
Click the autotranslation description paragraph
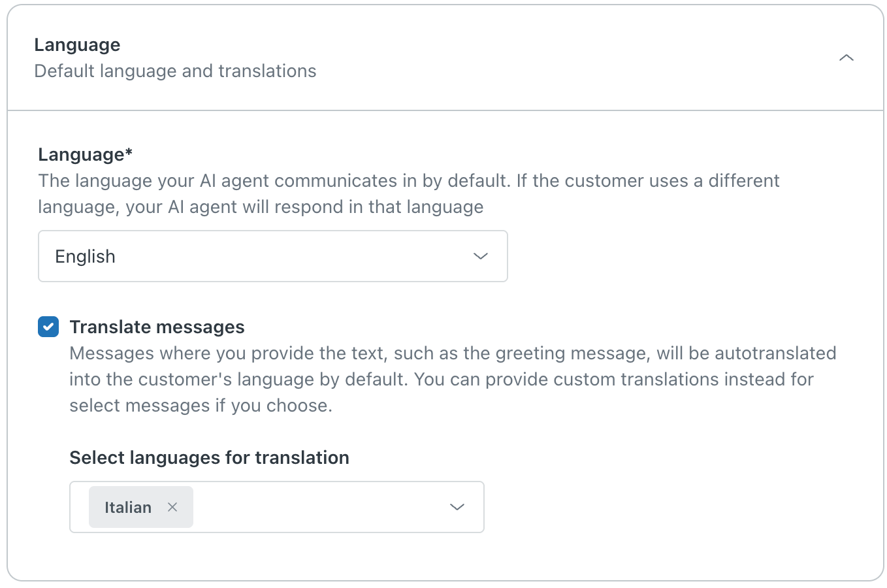(452, 380)
